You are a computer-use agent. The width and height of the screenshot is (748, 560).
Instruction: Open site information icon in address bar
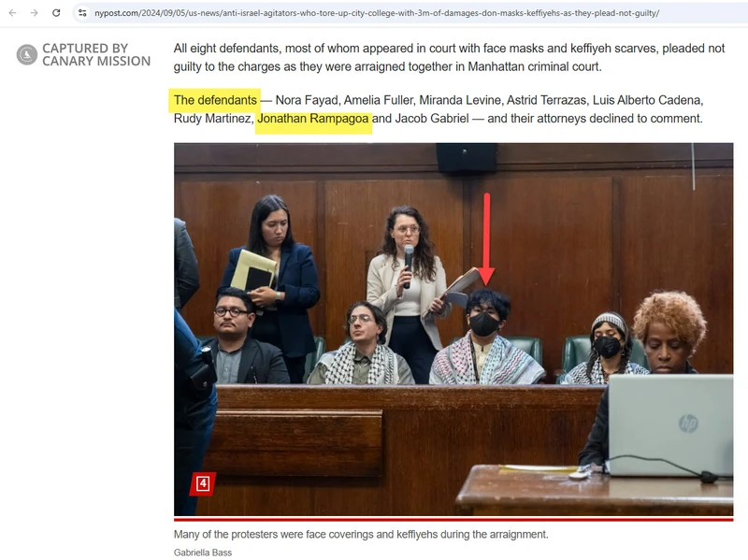(x=82, y=13)
